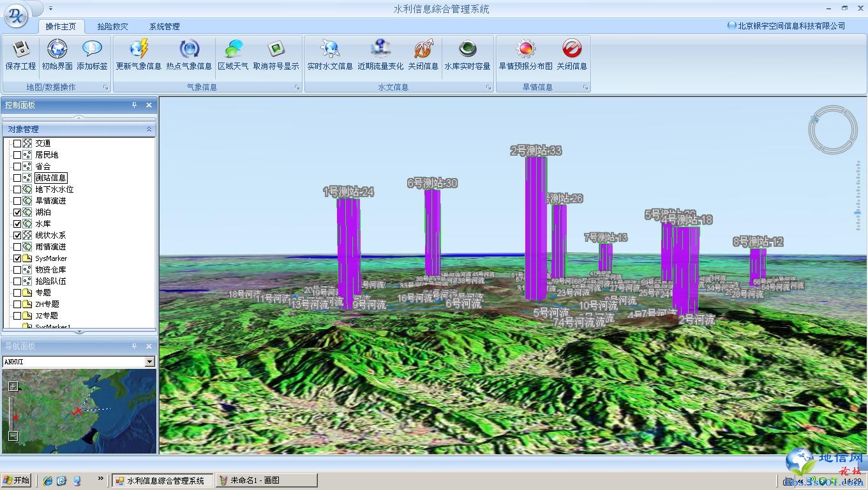
Task: Click the 保存工程 save project icon
Action: [20, 49]
